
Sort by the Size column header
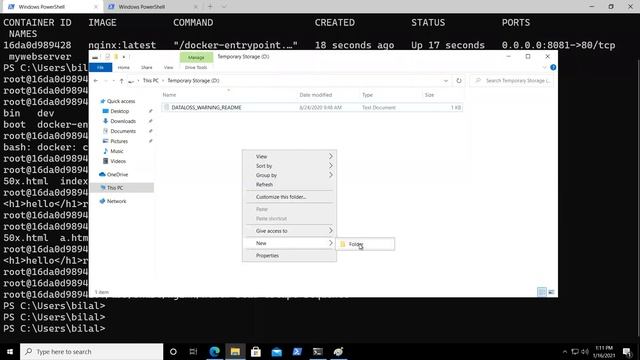(x=429, y=95)
